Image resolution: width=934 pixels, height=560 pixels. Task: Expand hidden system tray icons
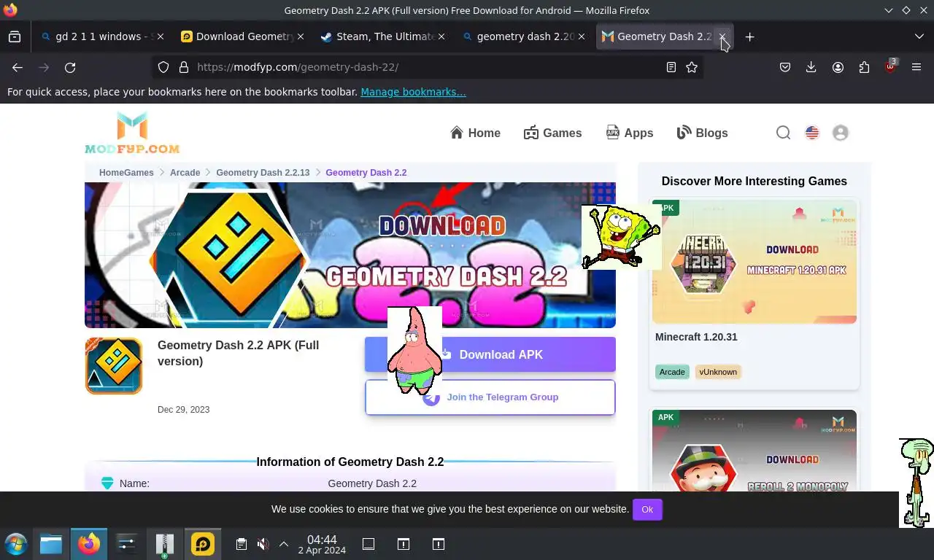(x=284, y=544)
